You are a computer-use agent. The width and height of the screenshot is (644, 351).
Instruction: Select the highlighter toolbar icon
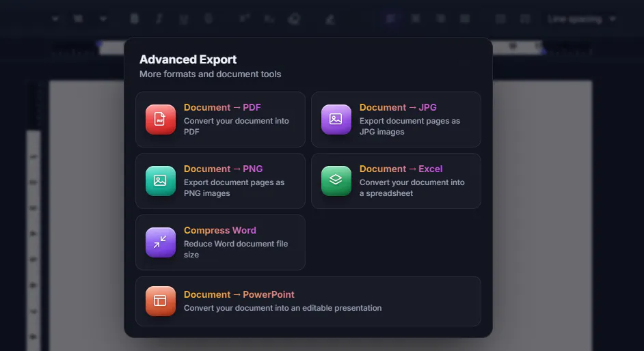(x=330, y=19)
